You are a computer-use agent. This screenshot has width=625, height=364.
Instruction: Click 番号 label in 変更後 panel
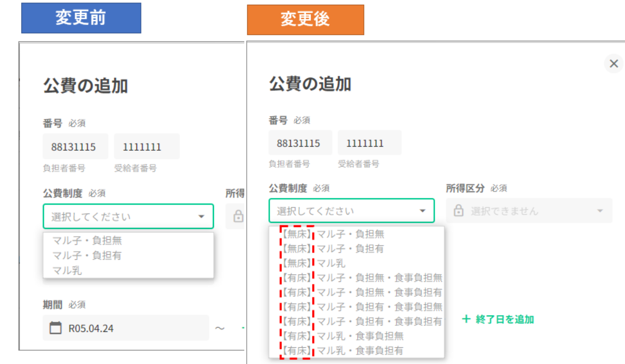(278, 120)
